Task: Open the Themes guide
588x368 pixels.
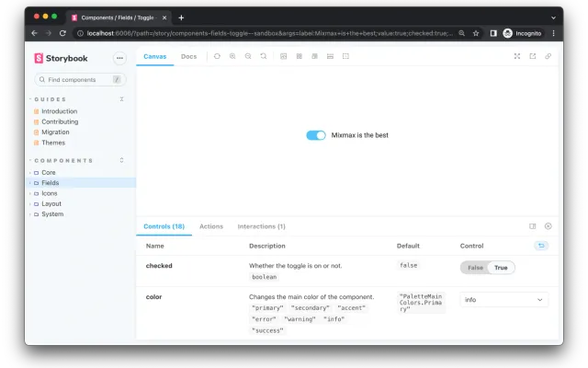Action: pyautogui.click(x=53, y=143)
